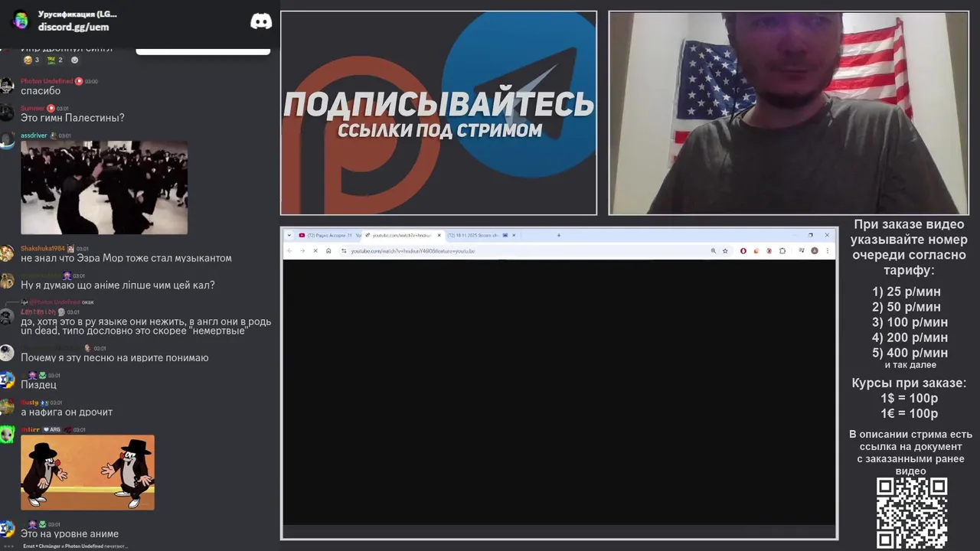Open the discord.gg/uem invite link
This screenshot has height=551, width=980.
tap(73, 27)
